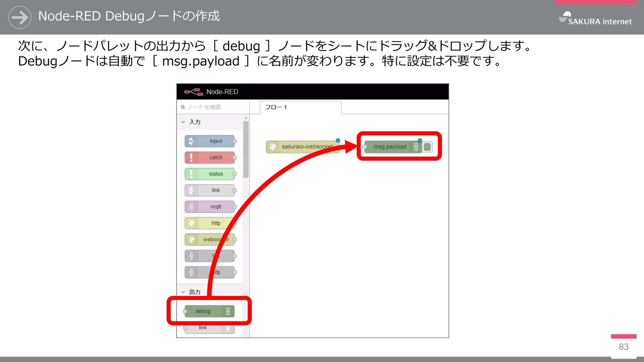
Task: Select the inject node in palette
Action: click(x=210, y=141)
